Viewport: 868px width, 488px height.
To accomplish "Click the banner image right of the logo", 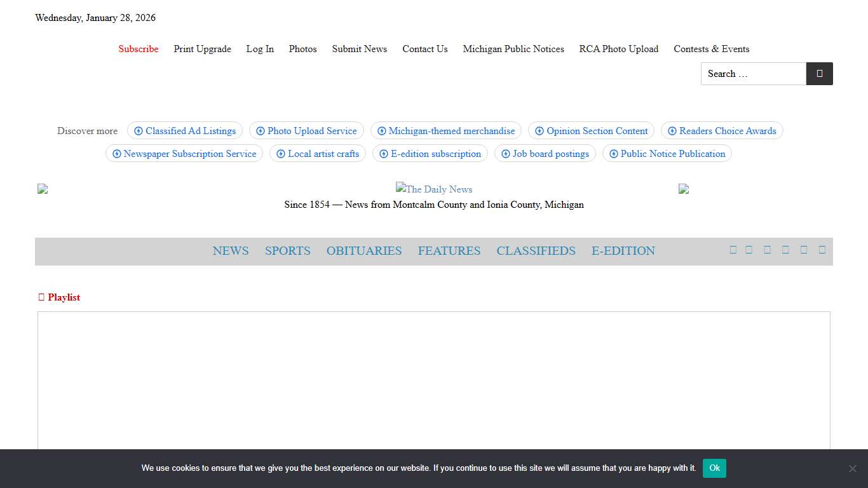I will point(684,189).
